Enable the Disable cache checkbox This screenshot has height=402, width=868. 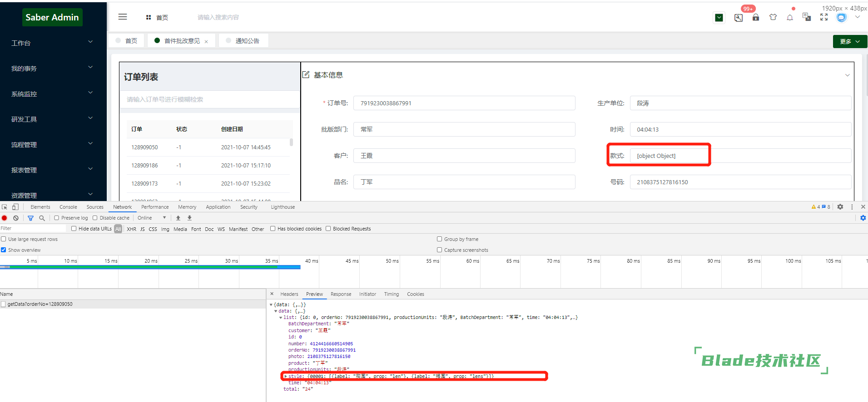pyautogui.click(x=95, y=218)
